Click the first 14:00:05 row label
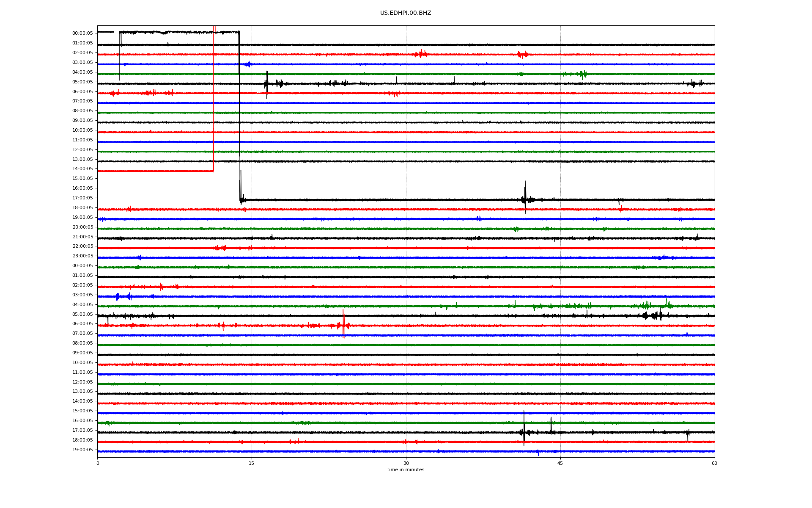The image size is (812, 508). click(82, 169)
